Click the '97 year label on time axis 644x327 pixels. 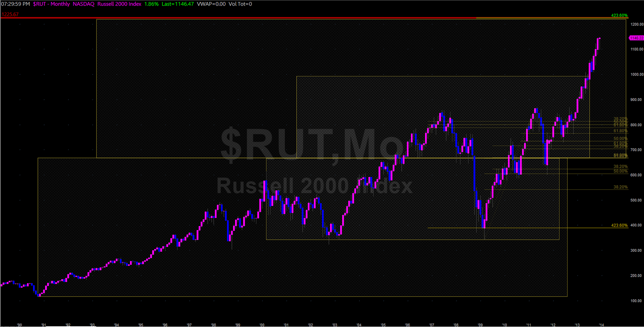pos(189,325)
